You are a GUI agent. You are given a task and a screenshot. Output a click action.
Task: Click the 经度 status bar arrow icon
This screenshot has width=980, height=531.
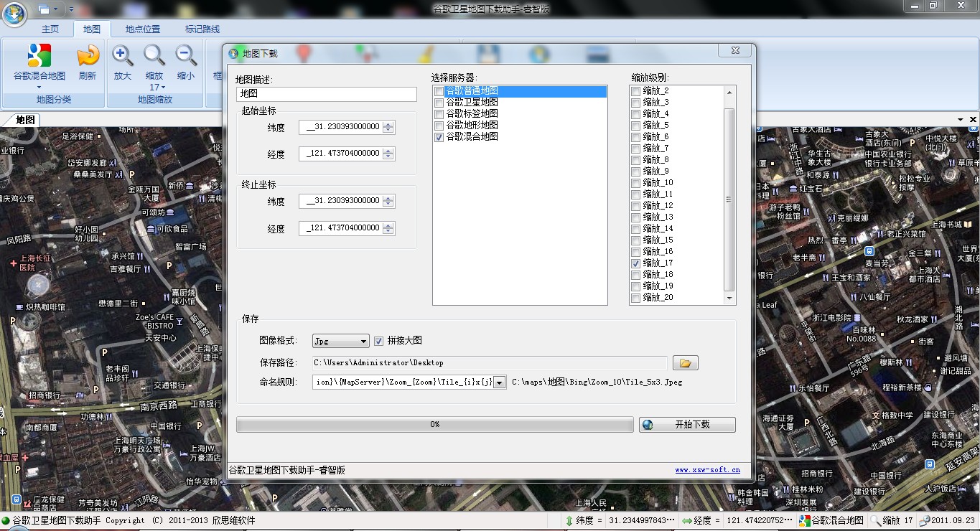(x=687, y=521)
